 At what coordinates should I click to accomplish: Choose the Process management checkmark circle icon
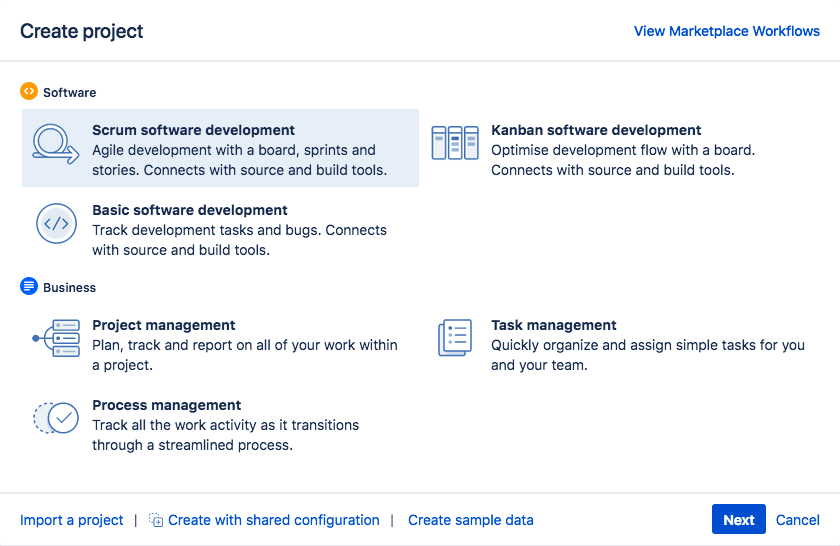pos(56,418)
